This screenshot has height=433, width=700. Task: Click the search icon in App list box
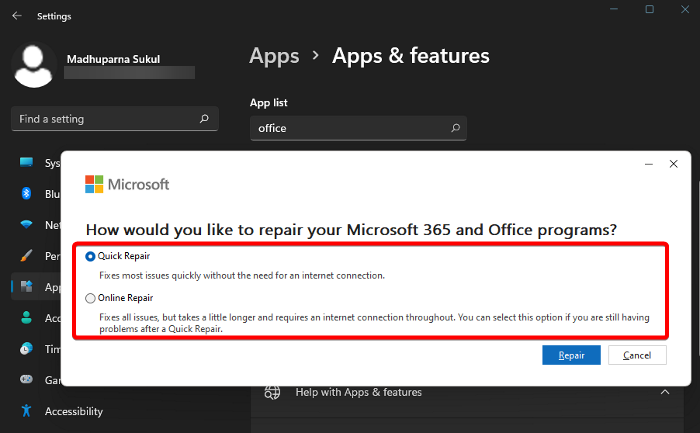coord(455,128)
